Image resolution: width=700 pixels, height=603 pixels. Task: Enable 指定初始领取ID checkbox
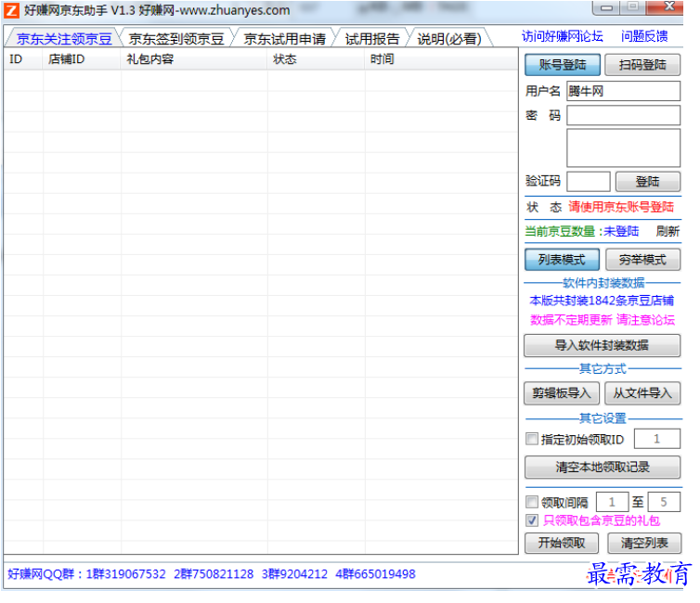pos(531,439)
